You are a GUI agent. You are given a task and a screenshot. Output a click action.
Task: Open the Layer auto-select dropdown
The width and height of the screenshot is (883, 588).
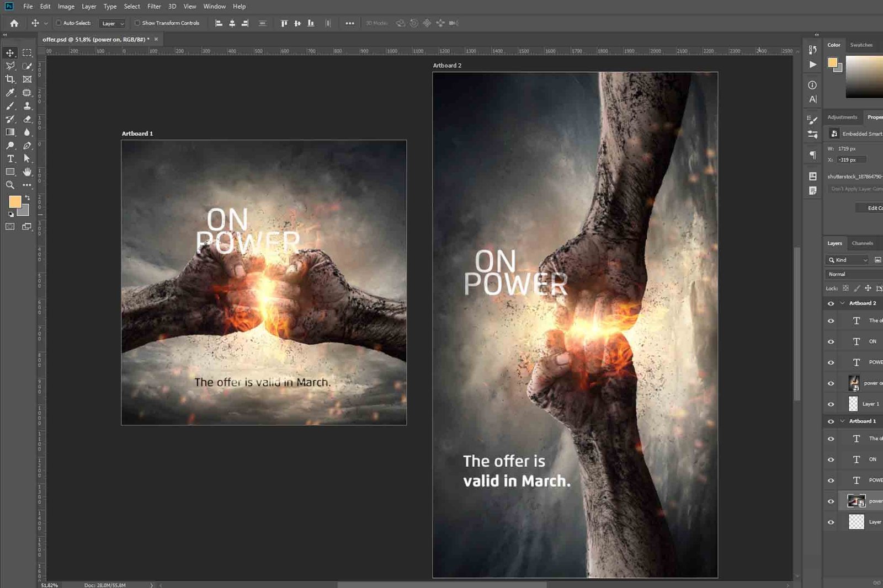113,23
